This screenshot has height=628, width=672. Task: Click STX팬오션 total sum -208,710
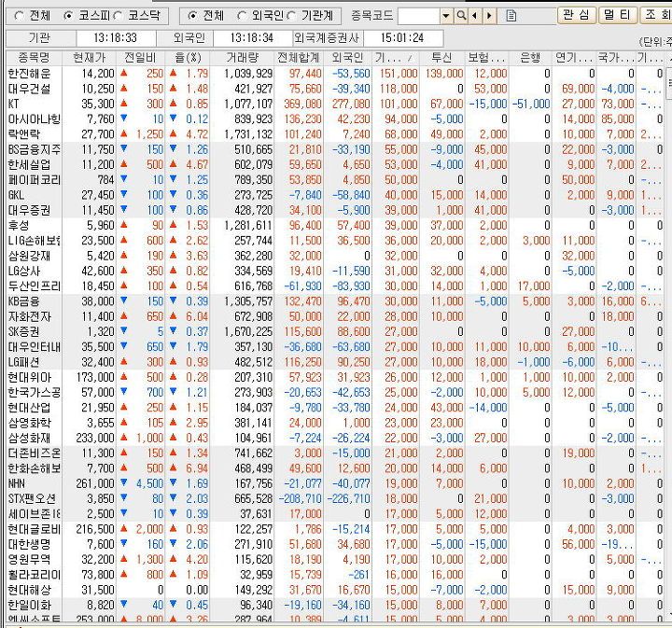[x=301, y=499]
